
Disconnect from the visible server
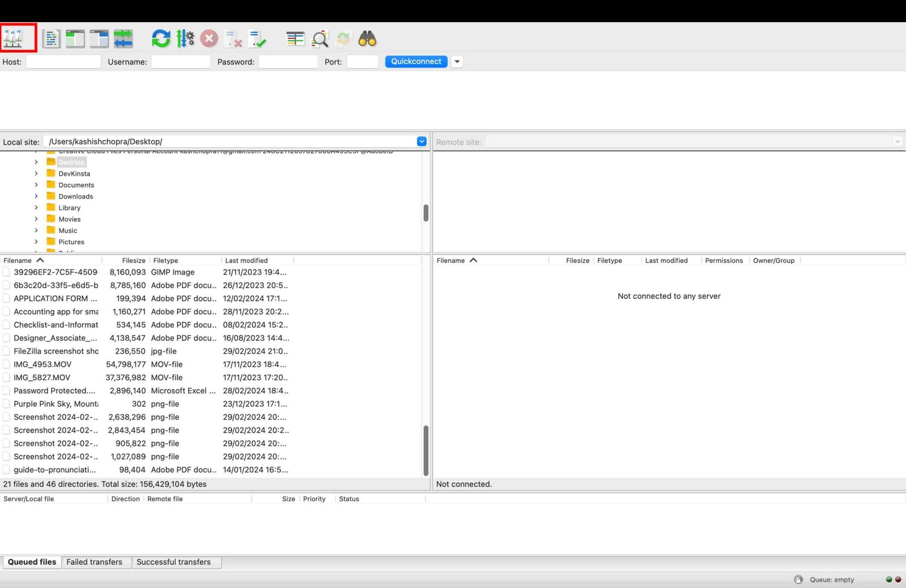pyautogui.click(x=233, y=39)
